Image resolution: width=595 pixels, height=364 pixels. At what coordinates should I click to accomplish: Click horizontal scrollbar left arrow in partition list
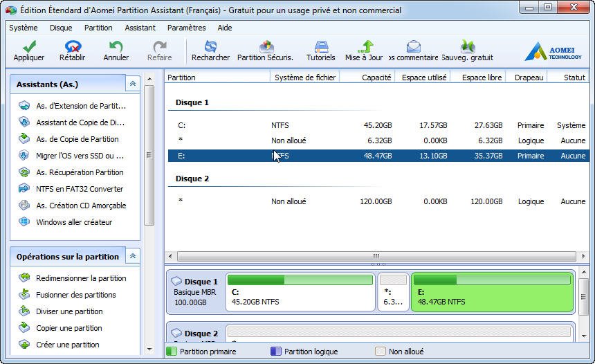(x=170, y=256)
